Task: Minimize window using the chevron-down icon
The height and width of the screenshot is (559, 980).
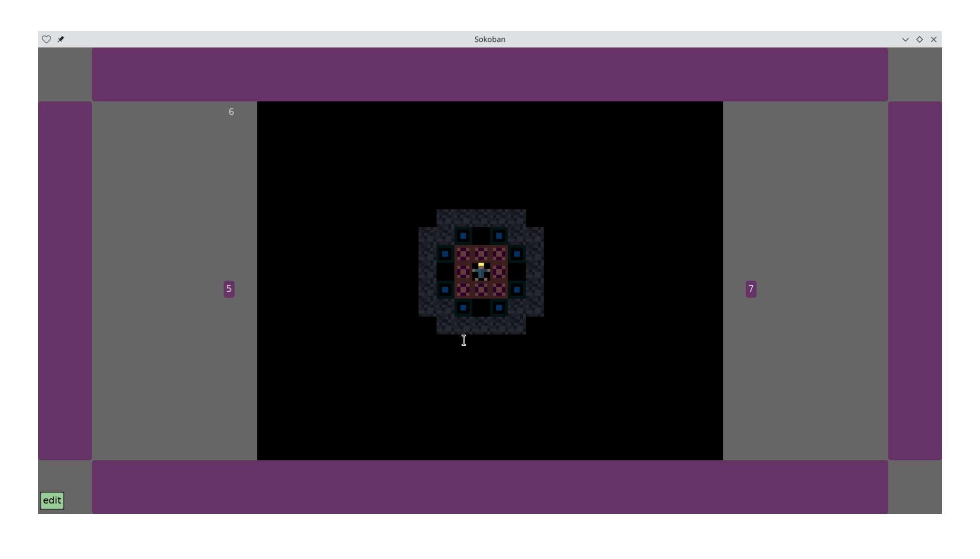Action: coord(905,40)
